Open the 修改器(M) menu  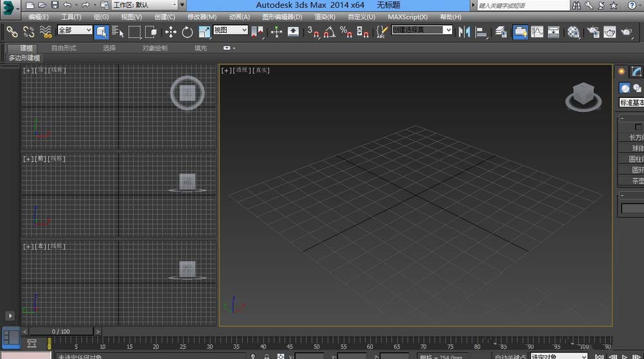(x=202, y=17)
